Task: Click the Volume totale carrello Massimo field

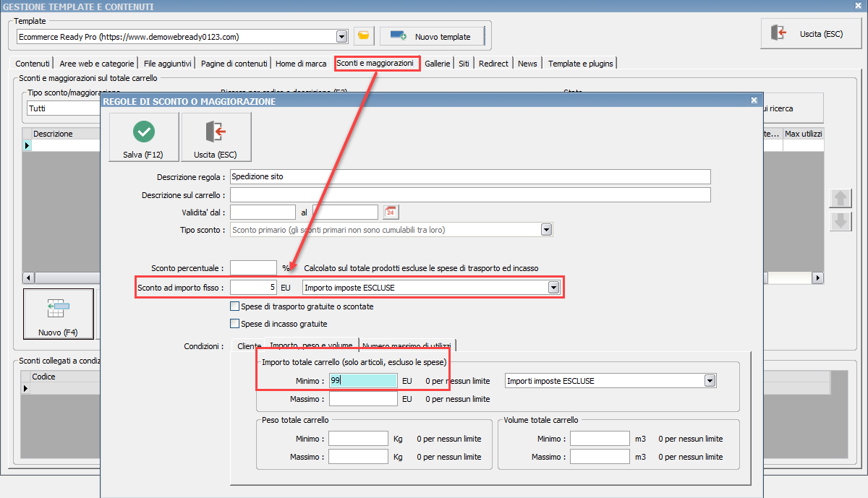Action: 600,457
